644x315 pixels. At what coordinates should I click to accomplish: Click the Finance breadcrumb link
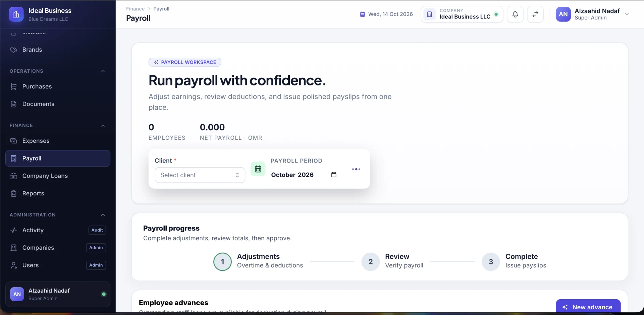(x=135, y=9)
